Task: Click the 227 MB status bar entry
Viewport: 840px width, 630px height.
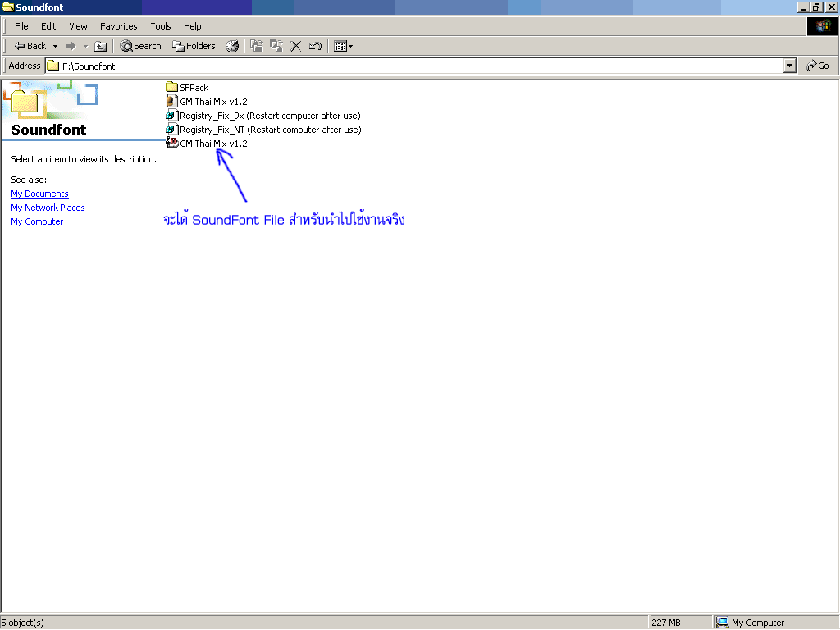Action: 666,623
